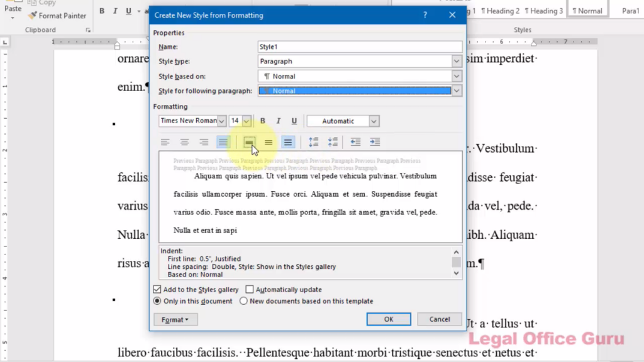Increase the paragraph indent
The image size is (644, 362).
[x=375, y=142]
